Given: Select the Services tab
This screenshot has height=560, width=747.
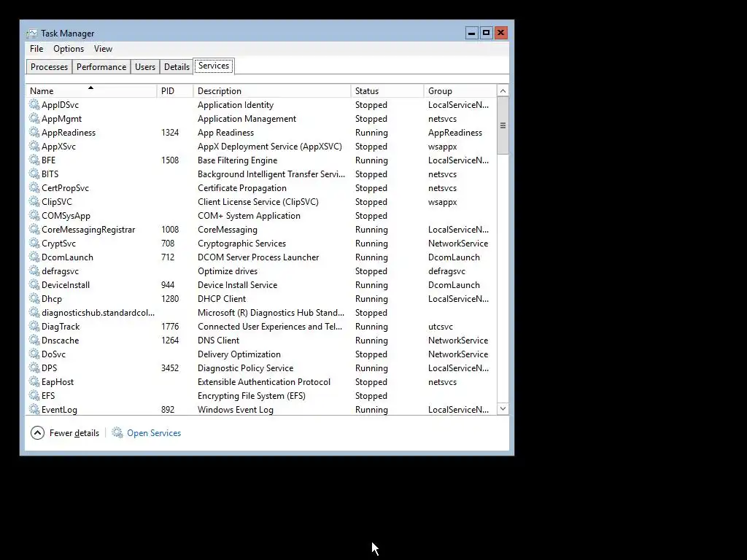Looking at the screenshot, I should tap(214, 66).
